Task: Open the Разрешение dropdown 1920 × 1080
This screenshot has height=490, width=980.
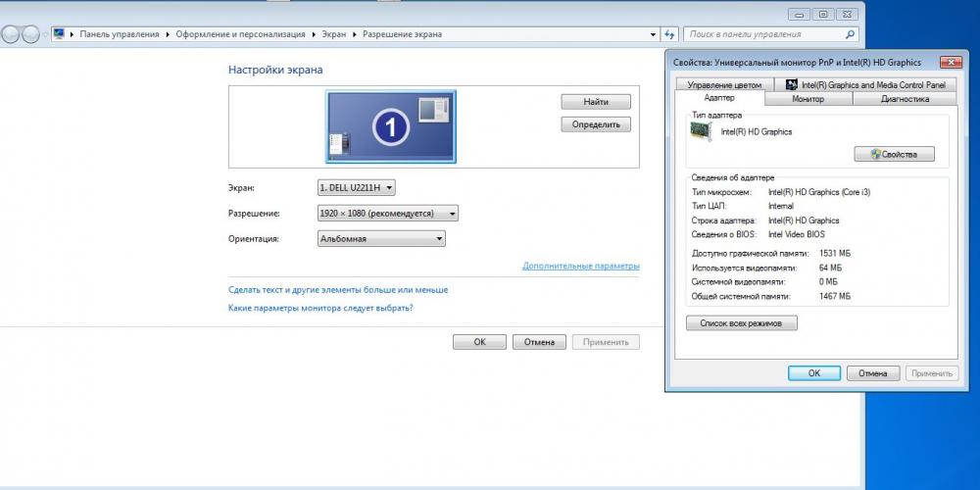Action: tap(387, 213)
